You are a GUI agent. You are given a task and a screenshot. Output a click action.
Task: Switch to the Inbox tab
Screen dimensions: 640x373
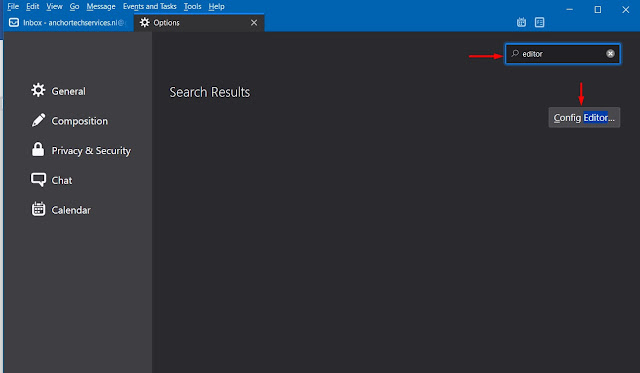click(x=68, y=22)
